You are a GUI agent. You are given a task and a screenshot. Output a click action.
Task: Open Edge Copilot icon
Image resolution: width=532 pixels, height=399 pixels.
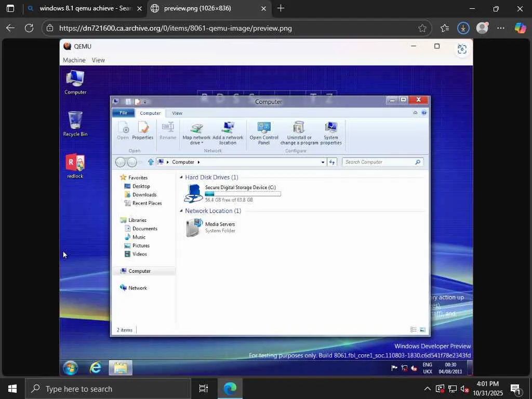click(520, 28)
